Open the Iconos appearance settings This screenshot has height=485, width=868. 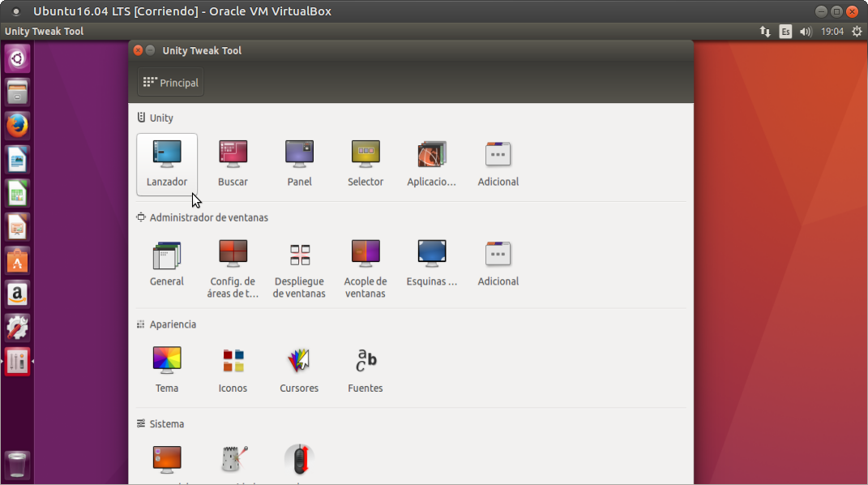(233, 371)
